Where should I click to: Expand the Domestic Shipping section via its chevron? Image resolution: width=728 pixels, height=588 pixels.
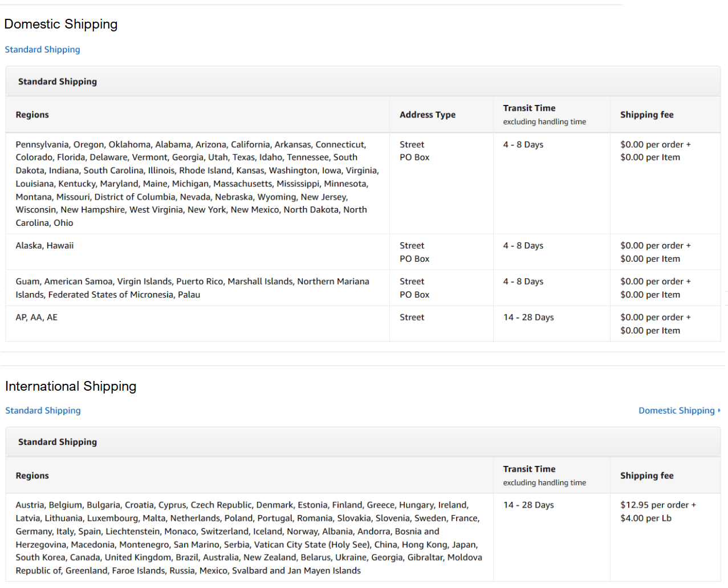718,410
